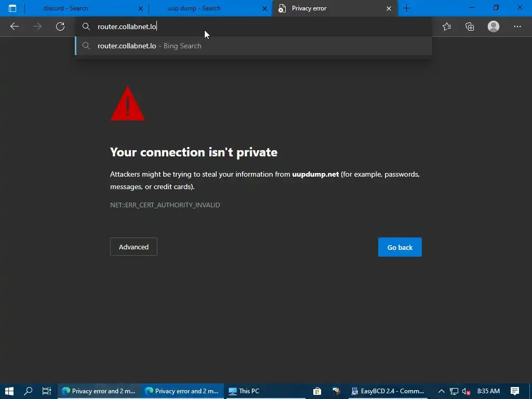Open the vertical tabs panel icon
The image size is (532, 399).
[x=12, y=8]
